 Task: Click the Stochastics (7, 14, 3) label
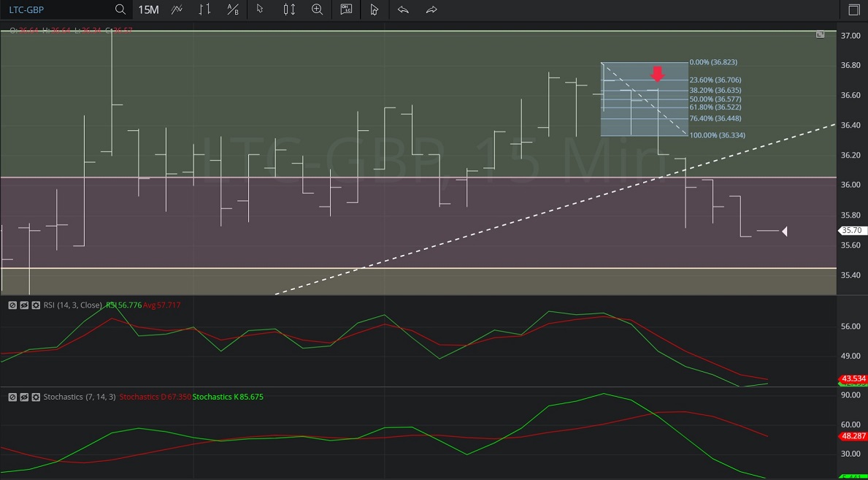tap(80, 397)
